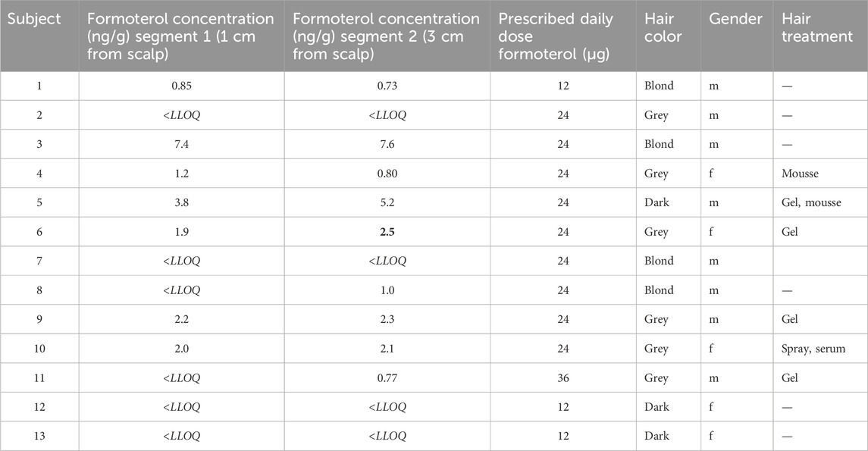Select the 0.85 value in subject 1 row
The image size is (868, 451).
(x=181, y=86)
